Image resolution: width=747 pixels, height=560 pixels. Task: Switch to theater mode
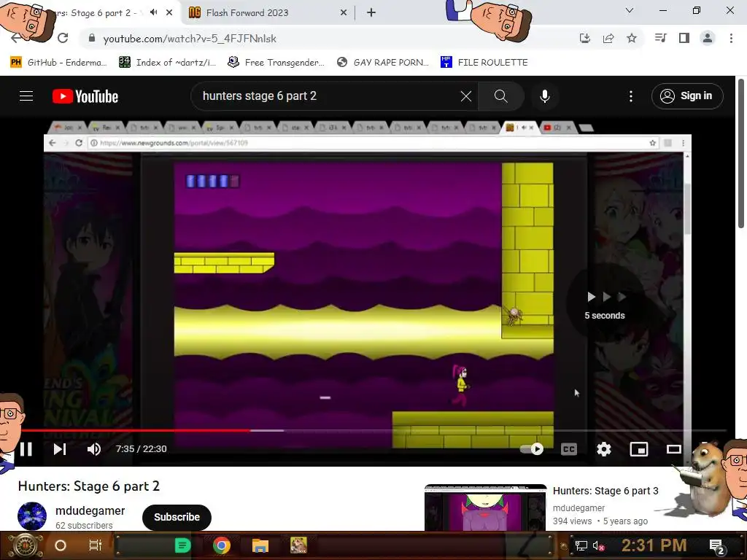point(673,449)
